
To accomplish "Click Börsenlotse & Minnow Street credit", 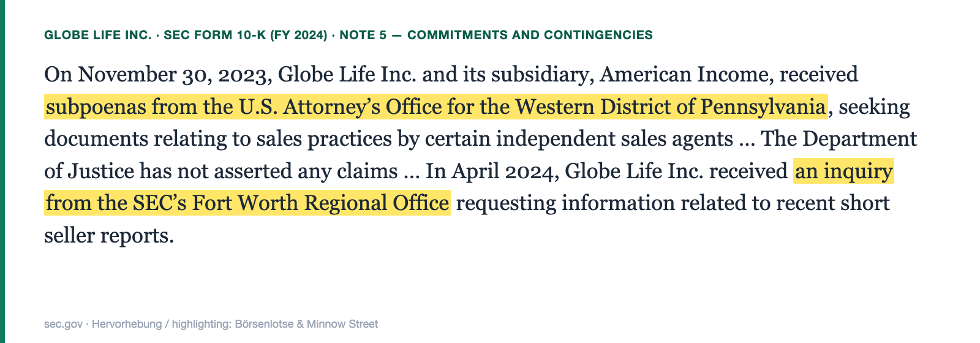I will [x=306, y=324].
